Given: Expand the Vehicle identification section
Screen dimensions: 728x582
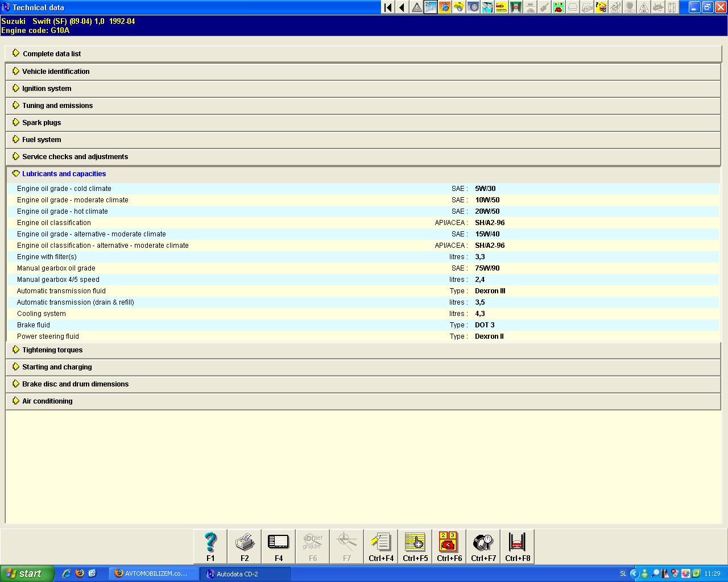Looking at the screenshot, I should [x=363, y=71].
